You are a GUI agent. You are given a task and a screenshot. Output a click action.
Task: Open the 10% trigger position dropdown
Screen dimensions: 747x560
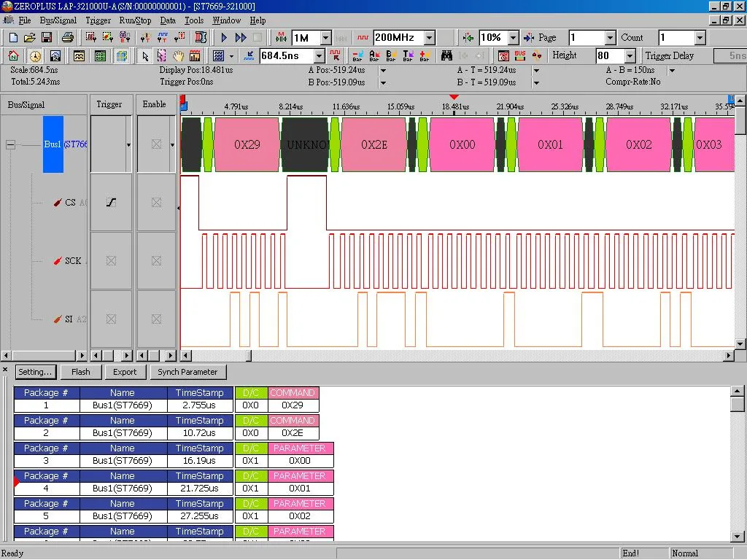pyautogui.click(x=513, y=38)
